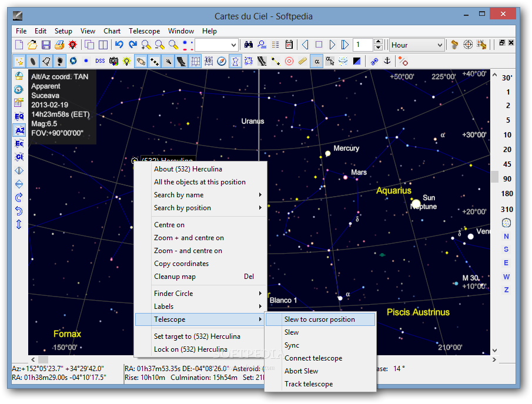This screenshot has width=532, height=404.
Task: Select galactic coordinates Gl sidebar icon
Action: (19, 157)
